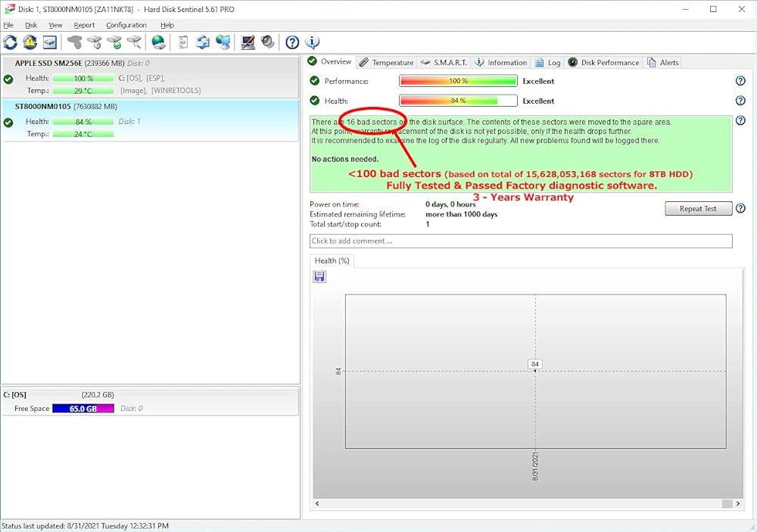Open the Disk menu
Viewport: 757px width, 532px height.
[31, 25]
